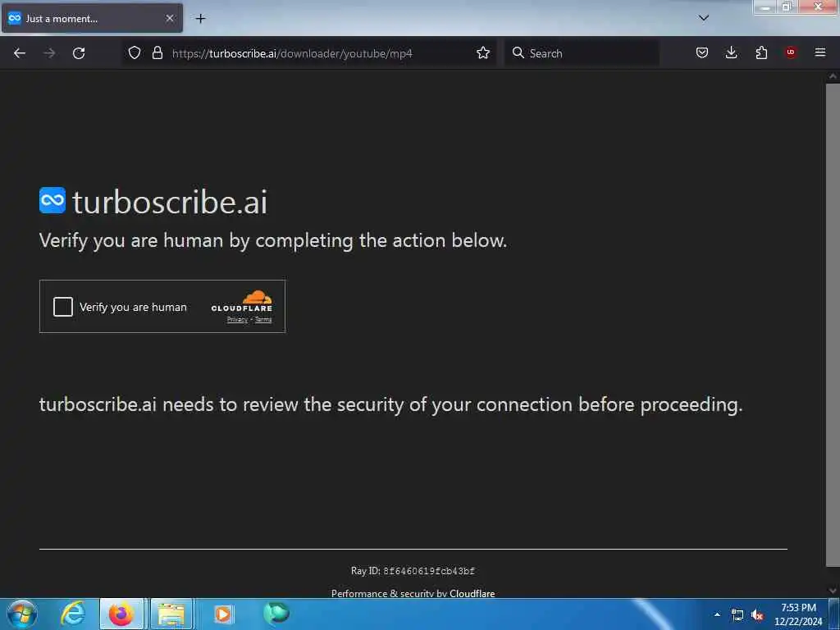Open the Save to Pocket icon
The height and width of the screenshot is (630, 840).
pos(702,52)
